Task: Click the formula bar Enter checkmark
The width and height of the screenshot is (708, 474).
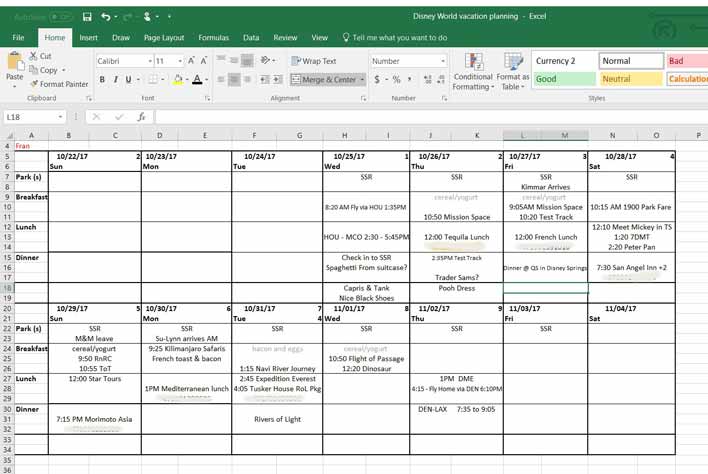Action: pyautogui.click(x=119, y=117)
